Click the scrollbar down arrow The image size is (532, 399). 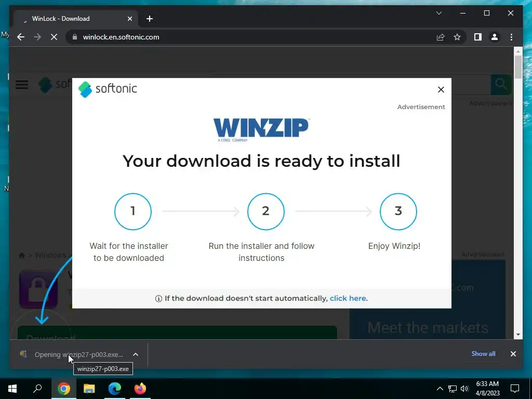[518, 335]
